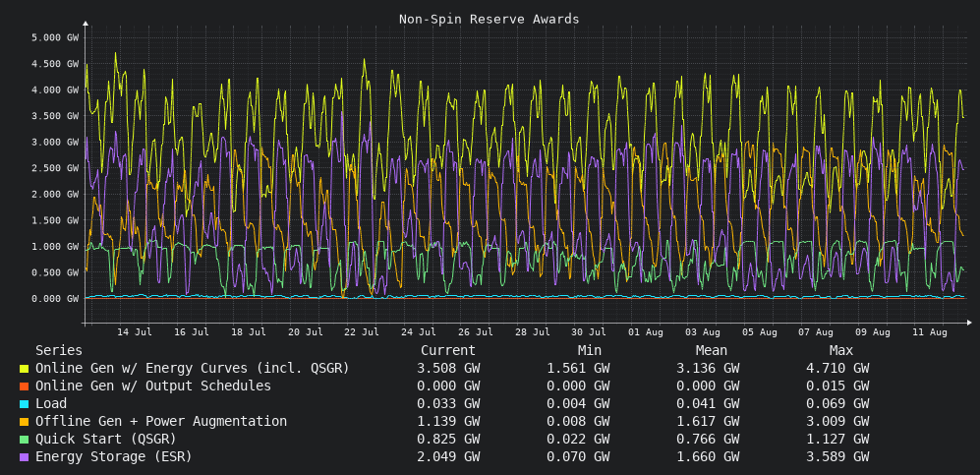This screenshot has height=475, width=980.
Task: Click the 1.660 GW mean value
Action: (x=708, y=457)
